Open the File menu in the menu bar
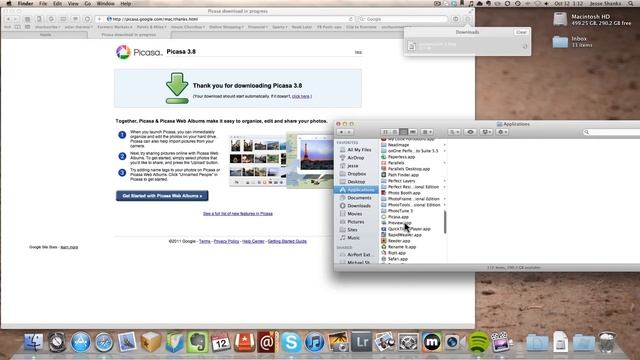The height and width of the screenshot is (360, 640). (43, 3)
